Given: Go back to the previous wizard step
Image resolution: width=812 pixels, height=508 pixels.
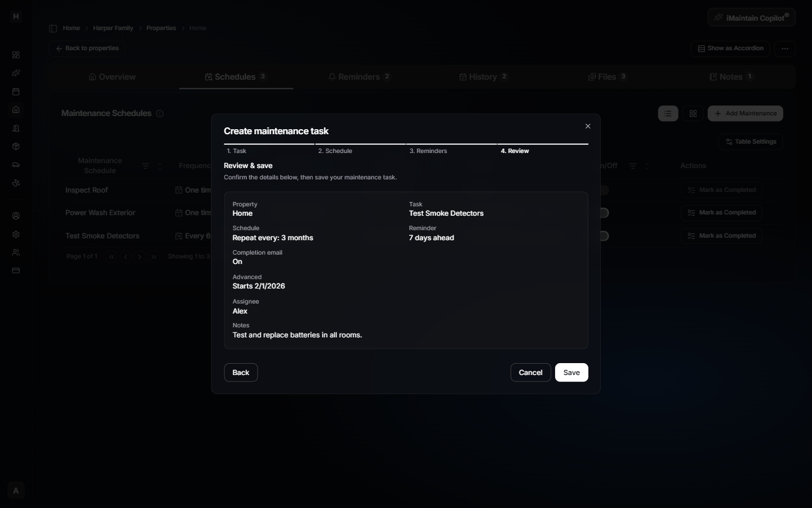Looking at the screenshot, I should tap(241, 372).
